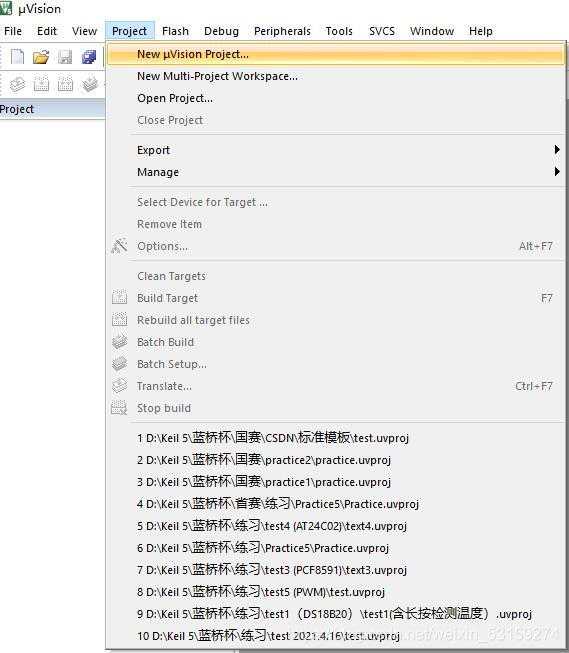Open recent project 8 test5 (PWM)
The width and height of the screenshot is (569, 653).
coord(336,592)
